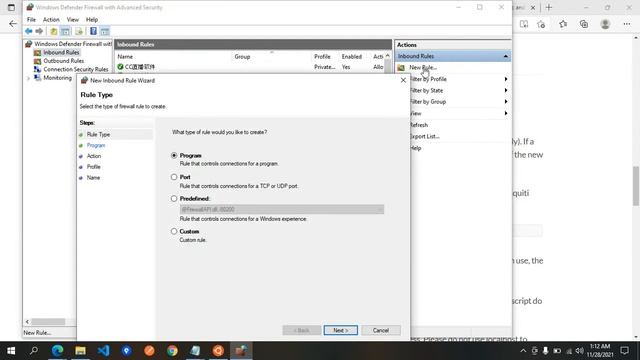Select the Custom rule type radio

coord(174,231)
